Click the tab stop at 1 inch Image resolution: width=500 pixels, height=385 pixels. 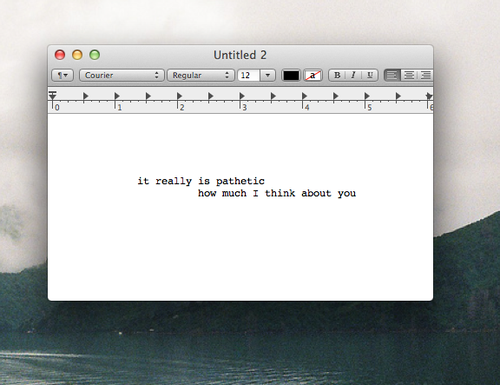117,96
